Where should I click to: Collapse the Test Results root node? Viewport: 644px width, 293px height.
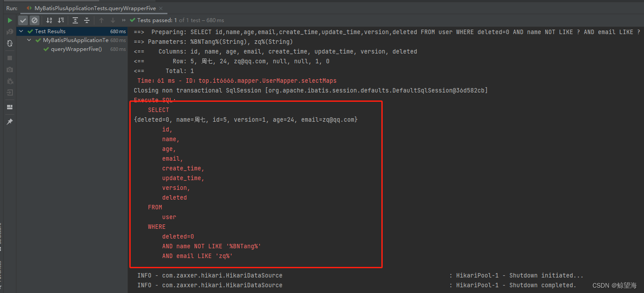click(22, 31)
